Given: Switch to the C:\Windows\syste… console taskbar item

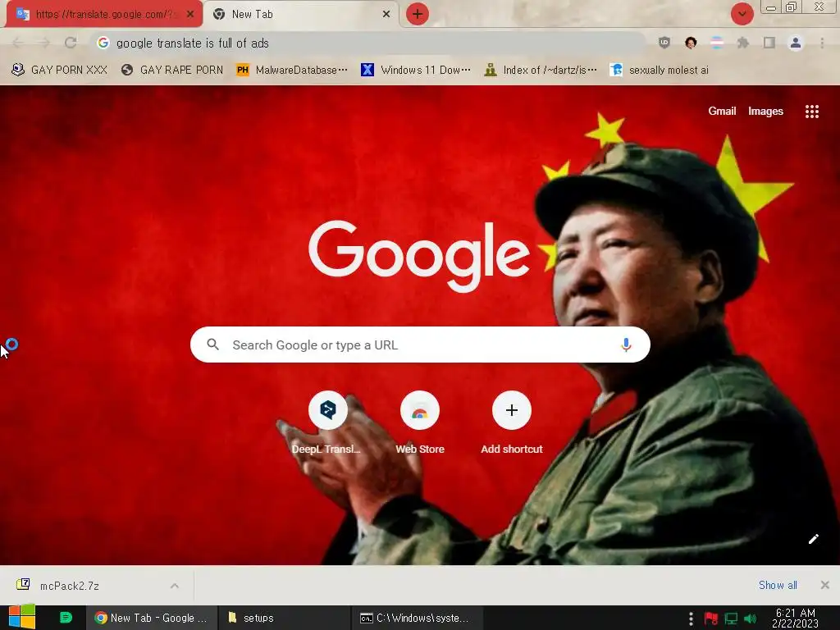Looking at the screenshot, I should [418, 618].
